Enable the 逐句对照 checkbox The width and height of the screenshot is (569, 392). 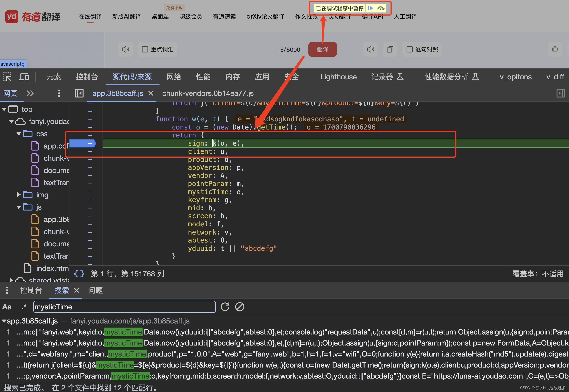point(409,49)
